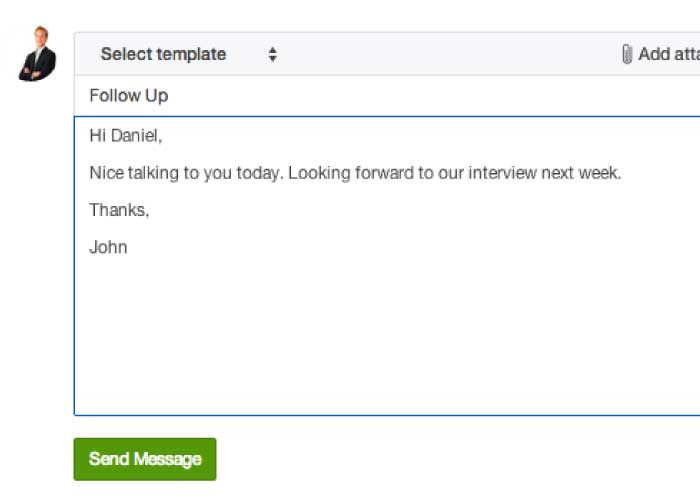The width and height of the screenshot is (700, 500).
Task: Click the word Nice in the message
Action: tap(106, 173)
